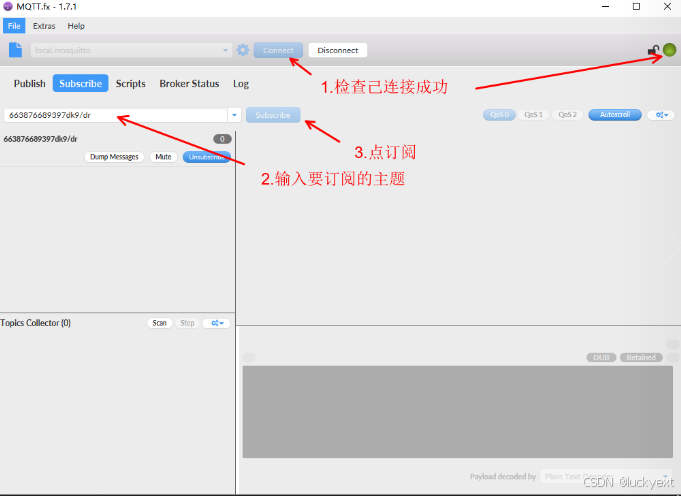Screen dimensions: 681x496
Task: Click the Subscribe button next to topic field
Action: tap(273, 115)
